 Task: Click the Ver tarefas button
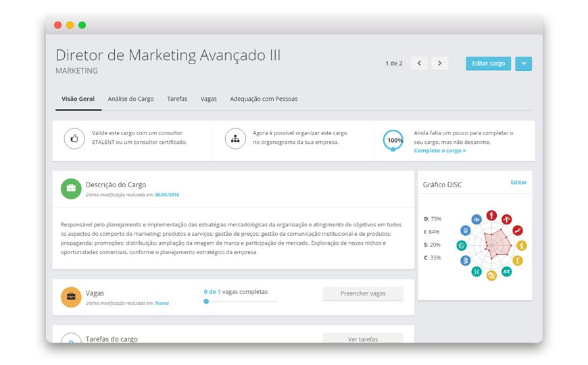[x=363, y=339]
